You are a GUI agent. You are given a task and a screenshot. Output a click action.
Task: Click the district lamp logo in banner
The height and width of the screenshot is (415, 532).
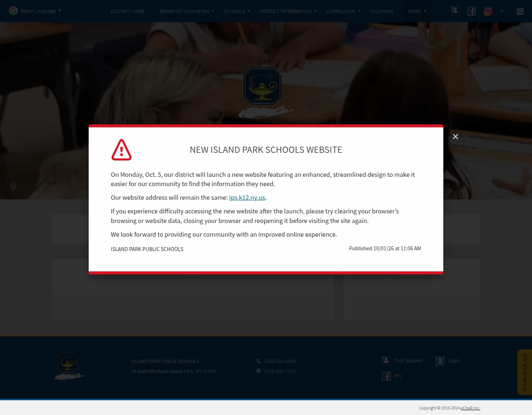click(263, 86)
